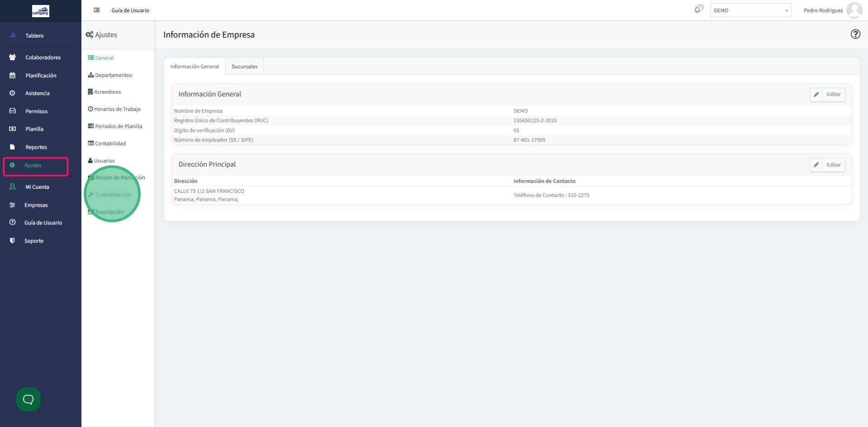Click the Empresas sliders icon

click(x=13, y=205)
